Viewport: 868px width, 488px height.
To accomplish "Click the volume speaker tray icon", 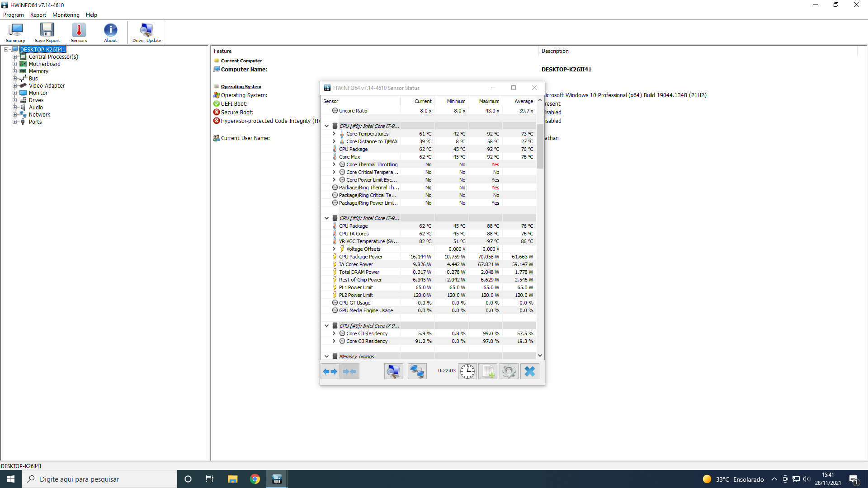I will click(x=807, y=479).
